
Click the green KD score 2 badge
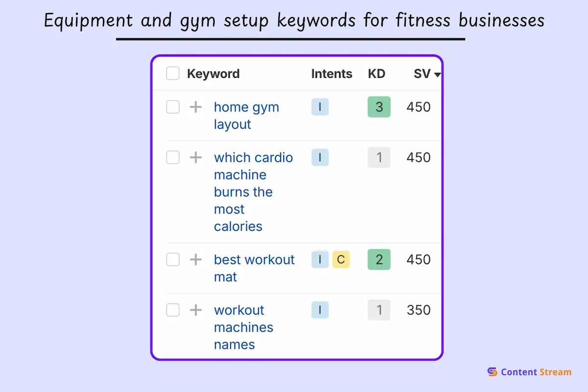379,259
